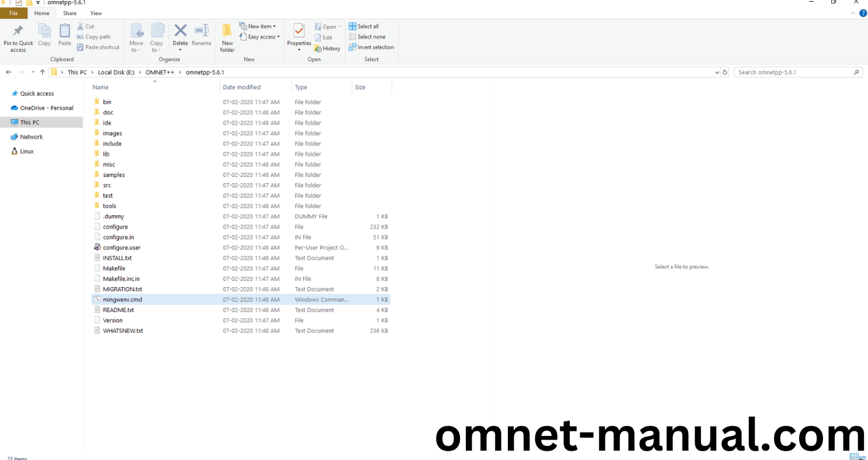Select the MIGRATION.txt file
The height and width of the screenshot is (460, 868).
click(x=122, y=290)
